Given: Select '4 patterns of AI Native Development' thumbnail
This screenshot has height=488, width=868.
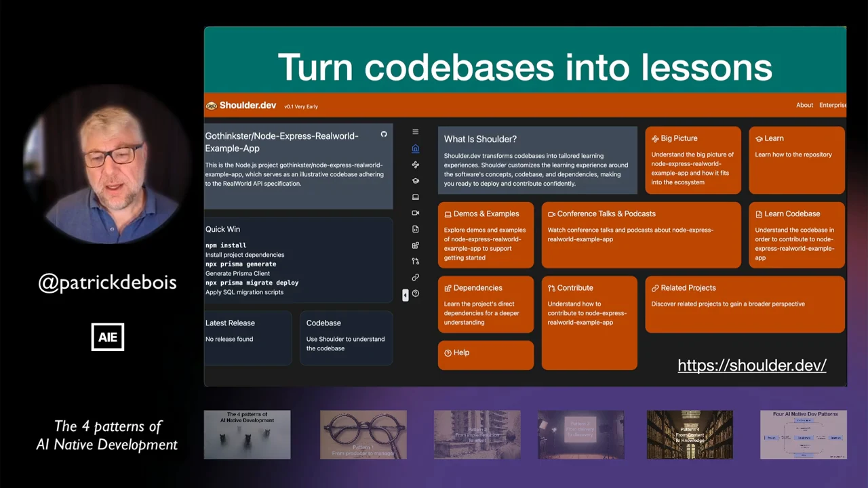Looking at the screenshot, I should tap(247, 434).
